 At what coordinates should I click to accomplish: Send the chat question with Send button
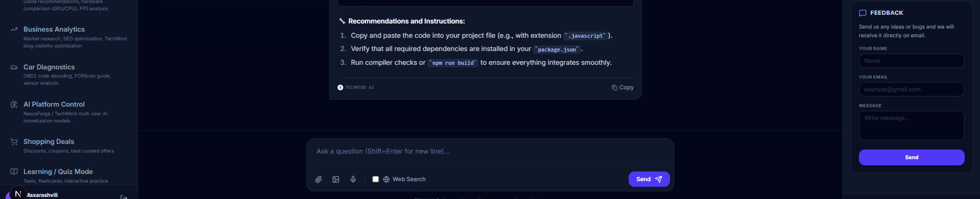[649, 179]
